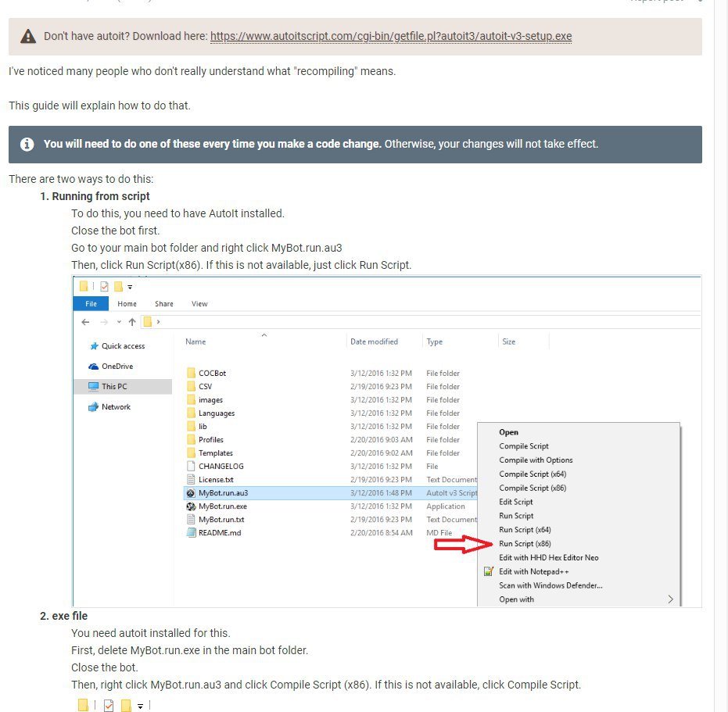Expand the Open with submenu
The height and width of the screenshot is (712, 728).
click(x=579, y=599)
